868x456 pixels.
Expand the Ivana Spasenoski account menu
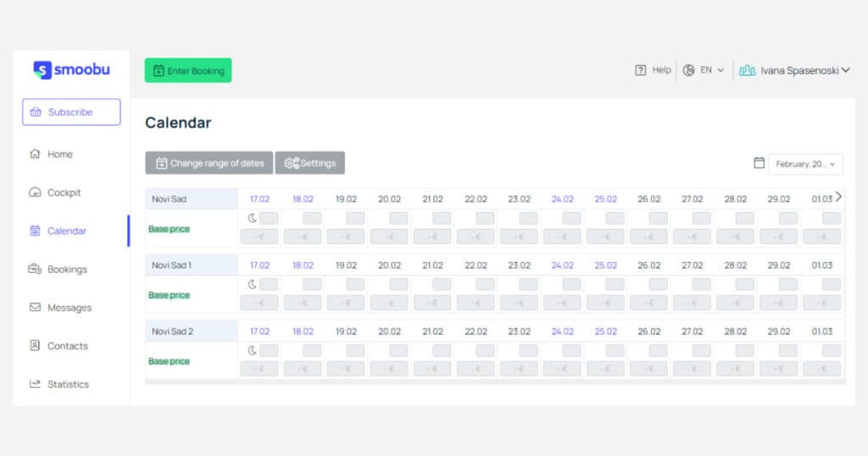click(x=805, y=70)
